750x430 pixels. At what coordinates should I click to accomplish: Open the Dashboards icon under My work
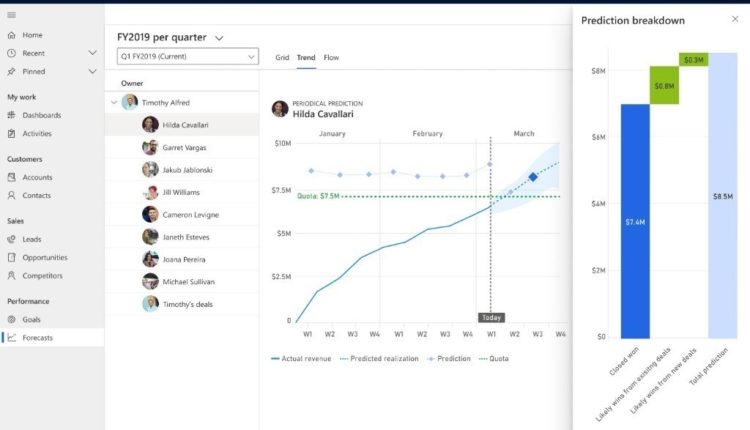tap(11, 115)
